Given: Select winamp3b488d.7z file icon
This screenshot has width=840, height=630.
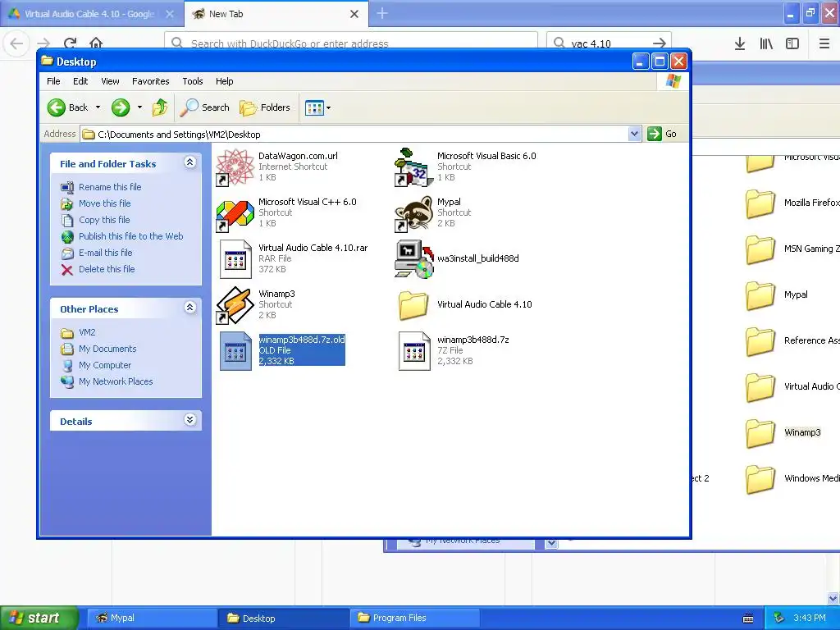Looking at the screenshot, I should [414, 351].
